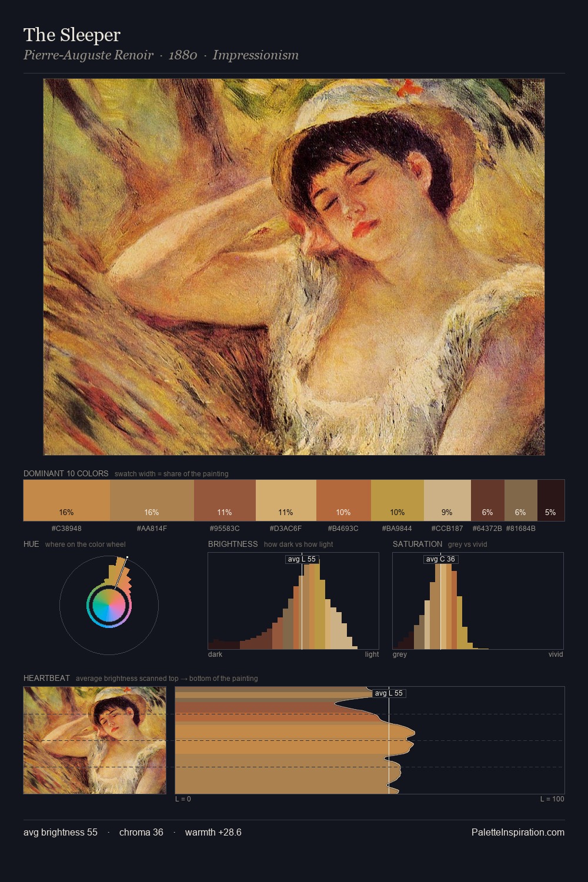Click the hex code #BA9844 text
Viewport: 588px width, 882px height.
(x=397, y=529)
